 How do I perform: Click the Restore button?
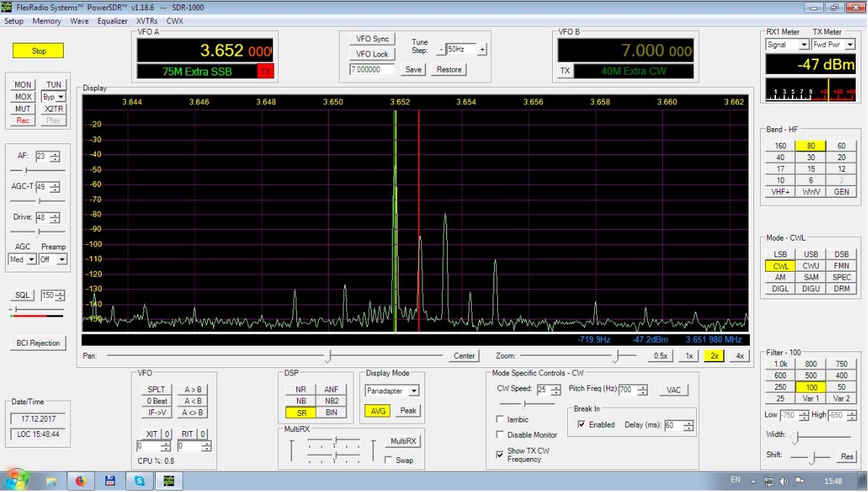[x=448, y=70]
